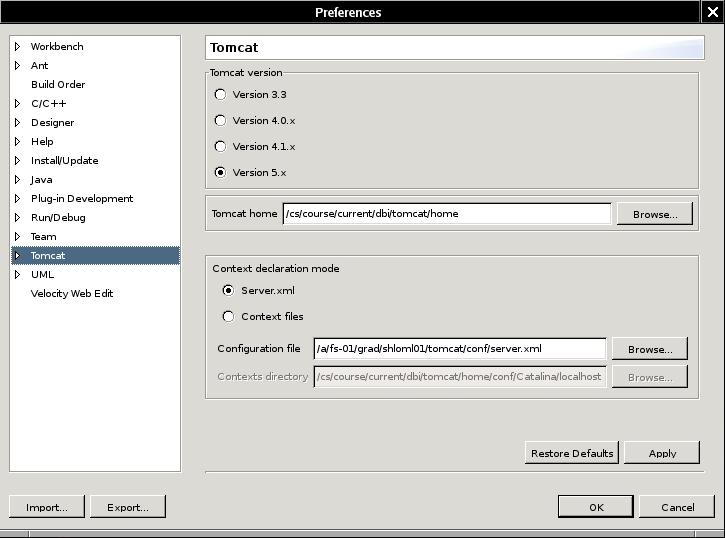Image resolution: width=725 pixels, height=538 pixels.
Task: Open the Designer preferences page
Action: click(x=52, y=122)
